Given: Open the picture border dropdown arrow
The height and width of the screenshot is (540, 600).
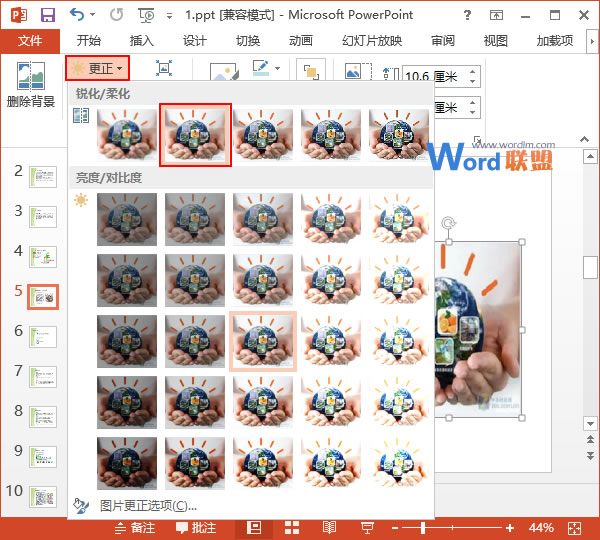Looking at the screenshot, I should coord(277,68).
